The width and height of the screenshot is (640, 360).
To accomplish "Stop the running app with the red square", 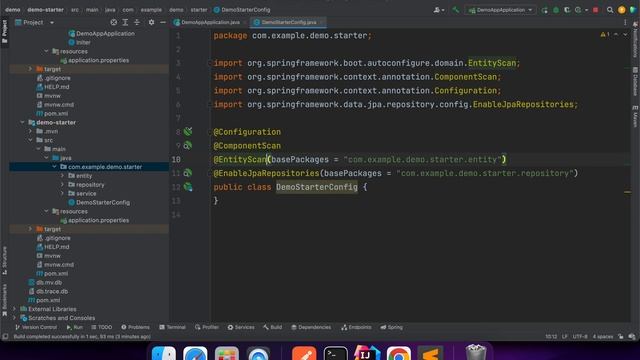I will click(596, 10).
